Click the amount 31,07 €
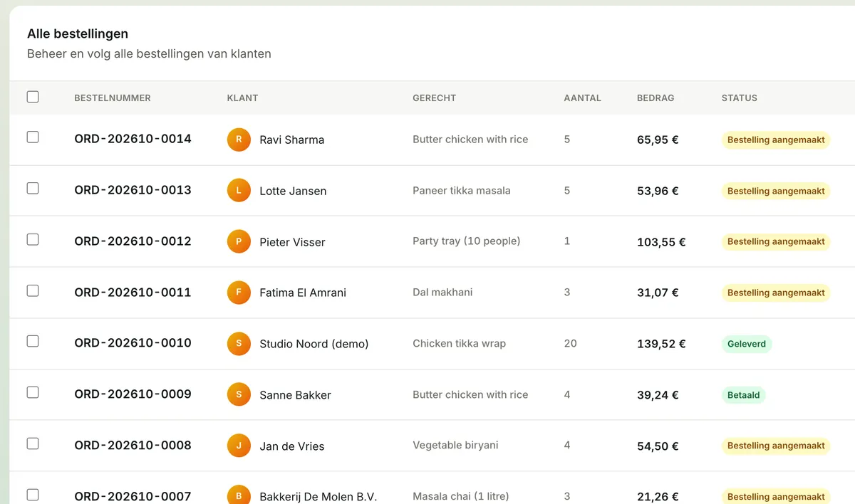This screenshot has width=855, height=504. coord(658,293)
